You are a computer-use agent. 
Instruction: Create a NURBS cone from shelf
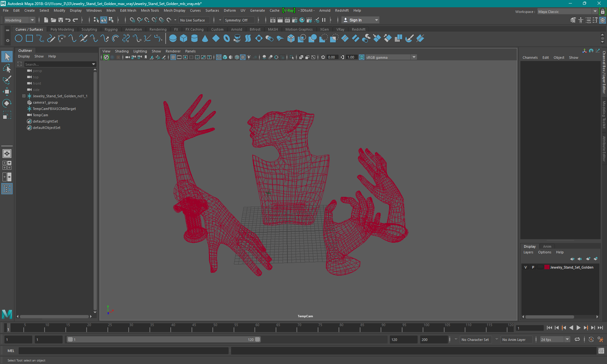click(x=205, y=39)
